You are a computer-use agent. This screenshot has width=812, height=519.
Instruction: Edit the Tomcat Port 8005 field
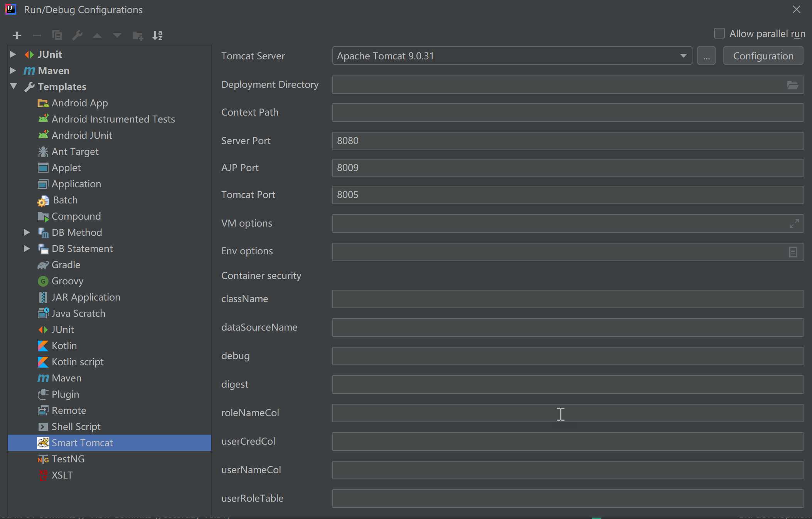tap(568, 195)
